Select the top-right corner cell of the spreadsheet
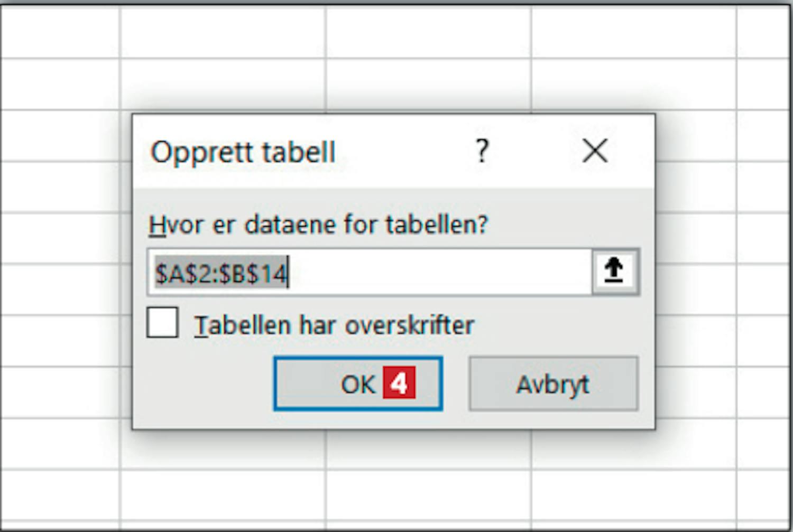This screenshot has width=793, height=532. (x=764, y=33)
